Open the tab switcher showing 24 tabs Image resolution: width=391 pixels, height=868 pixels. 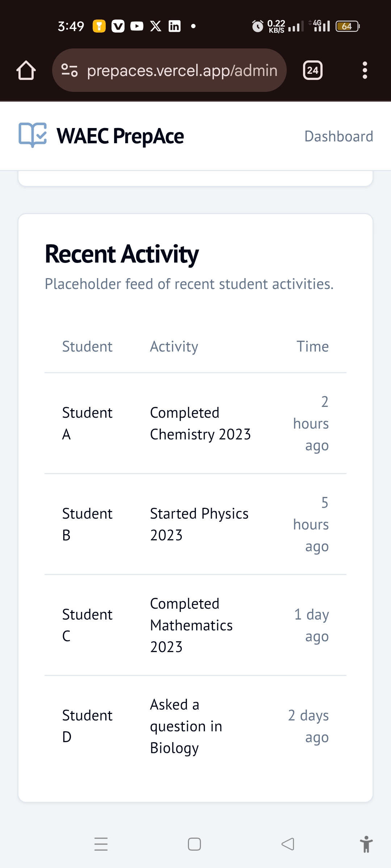(313, 70)
